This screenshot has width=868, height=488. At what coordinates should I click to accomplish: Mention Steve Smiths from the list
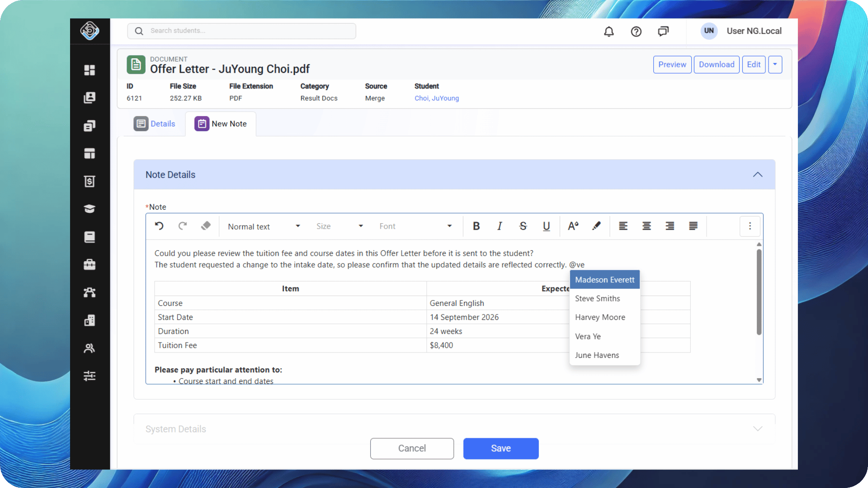[x=605, y=299]
